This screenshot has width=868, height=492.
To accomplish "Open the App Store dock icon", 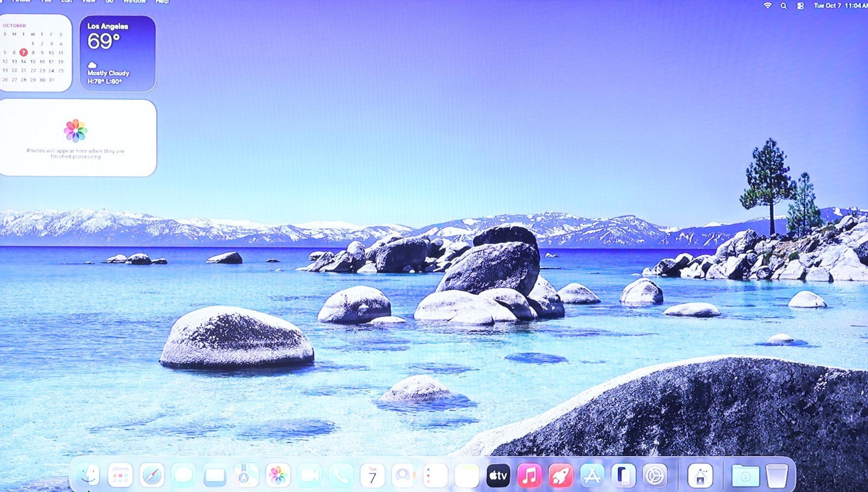I will (592, 476).
